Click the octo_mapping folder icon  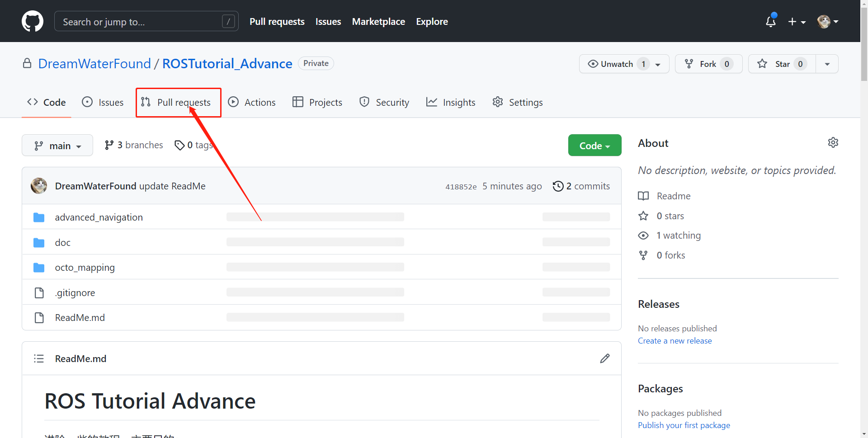(x=39, y=268)
